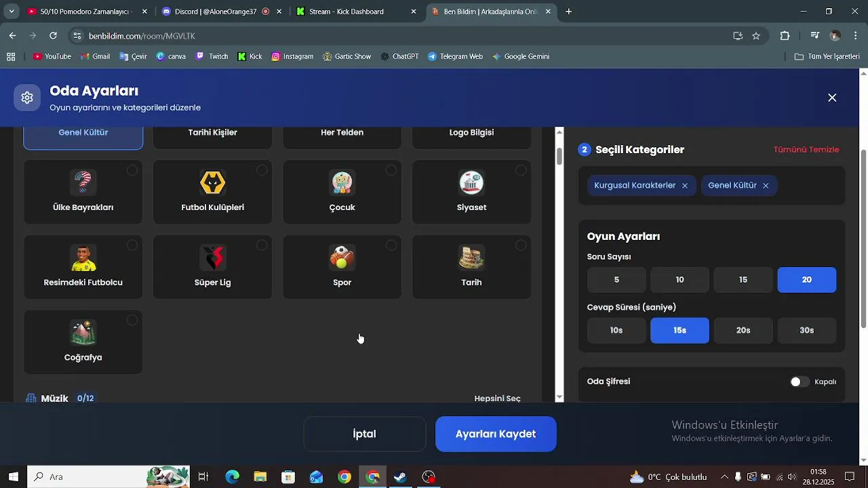Choose the Süper Lig logo icon
This screenshot has height=488, width=868.
coord(212,258)
